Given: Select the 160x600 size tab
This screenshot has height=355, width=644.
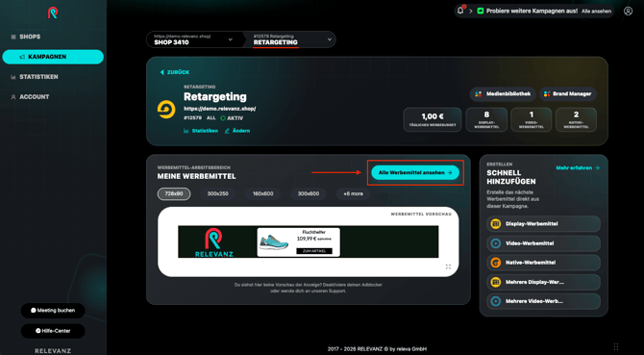Looking at the screenshot, I should pos(262,194).
